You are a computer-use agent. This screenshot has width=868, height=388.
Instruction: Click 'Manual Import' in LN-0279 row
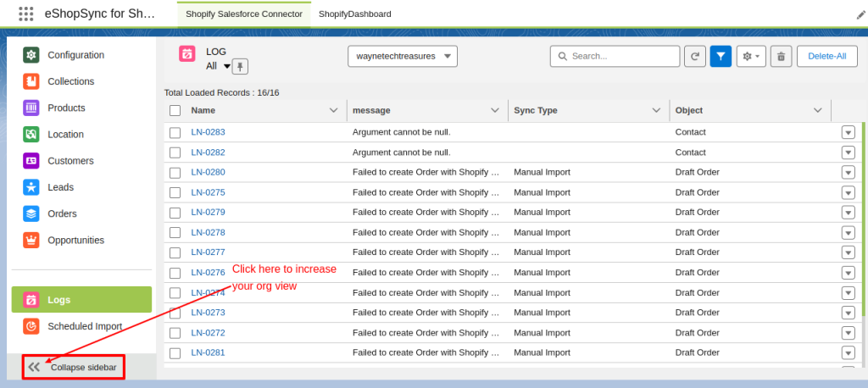tap(542, 213)
